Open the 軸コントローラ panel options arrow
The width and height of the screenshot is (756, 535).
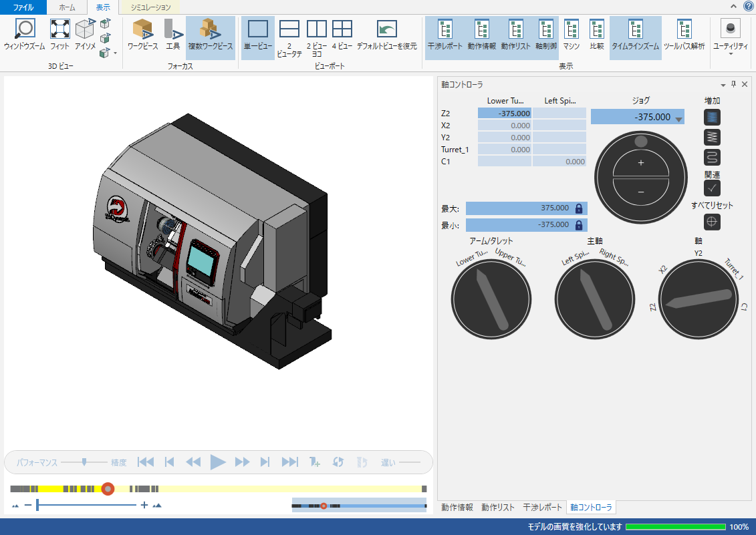click(723, 85)
